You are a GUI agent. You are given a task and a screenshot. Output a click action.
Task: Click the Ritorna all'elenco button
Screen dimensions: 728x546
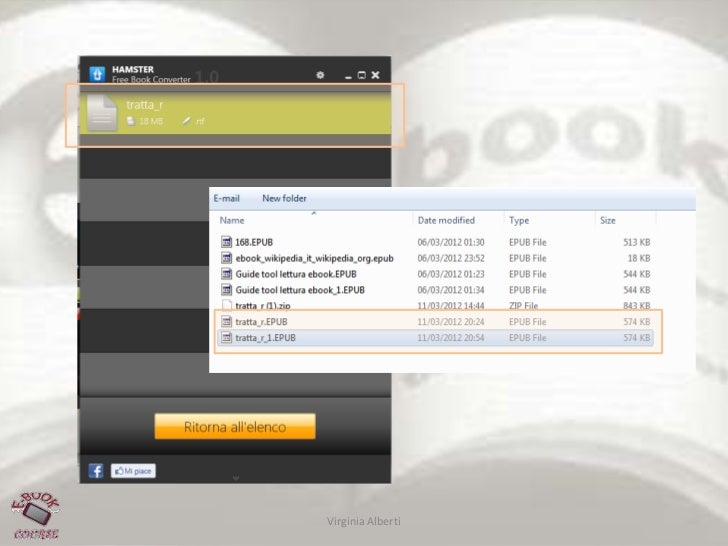(235, 426)
